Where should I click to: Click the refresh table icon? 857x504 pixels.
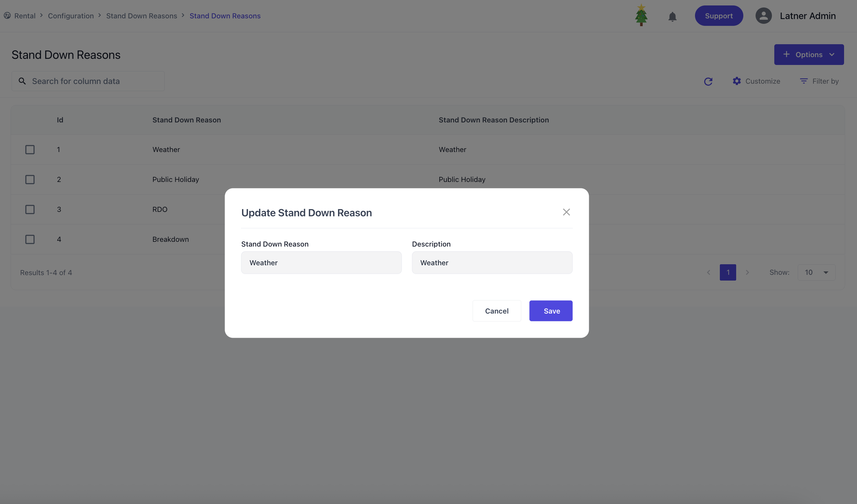pyautogui.click(x=708, y=81)
